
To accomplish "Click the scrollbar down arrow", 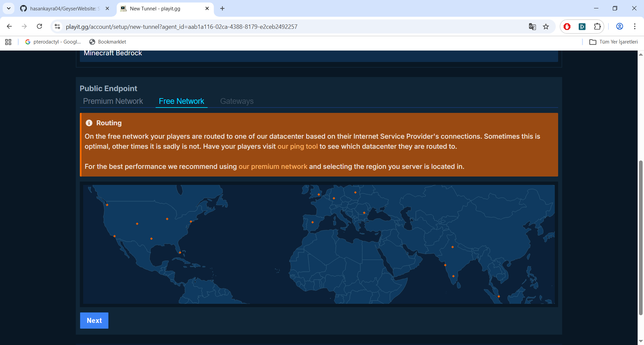I will 641,341.
